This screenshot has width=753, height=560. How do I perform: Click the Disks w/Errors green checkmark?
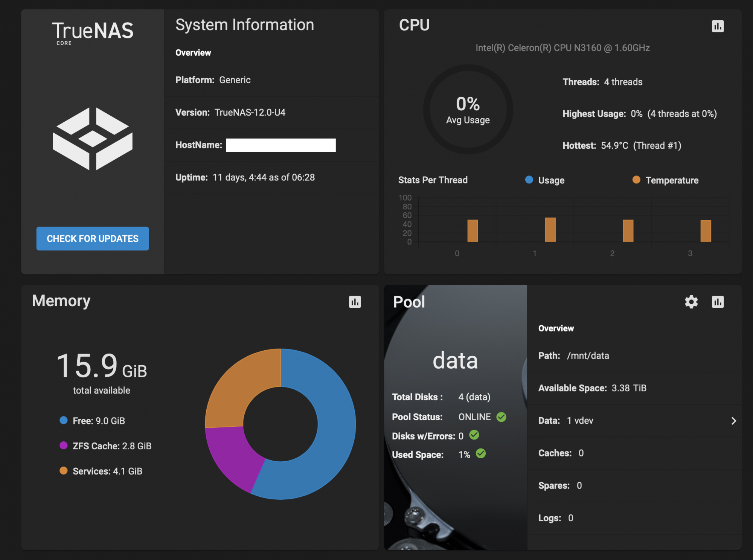click(474, 435)
